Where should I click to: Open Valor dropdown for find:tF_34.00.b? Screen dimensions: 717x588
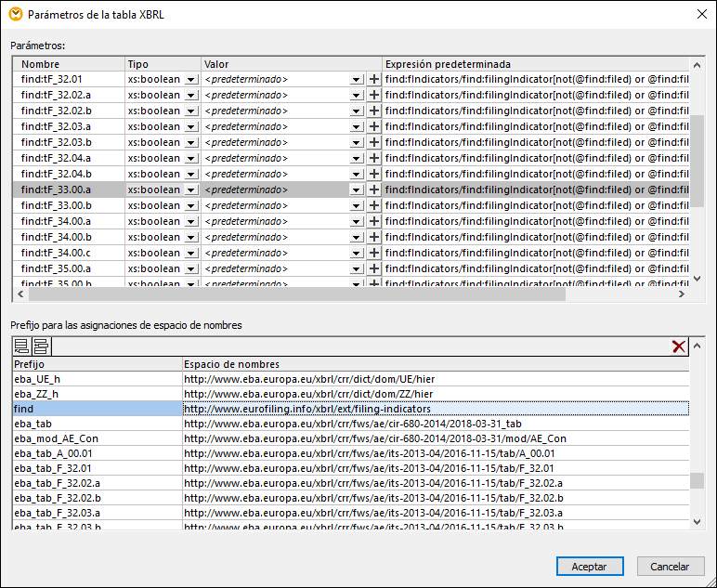pos(357,237)
